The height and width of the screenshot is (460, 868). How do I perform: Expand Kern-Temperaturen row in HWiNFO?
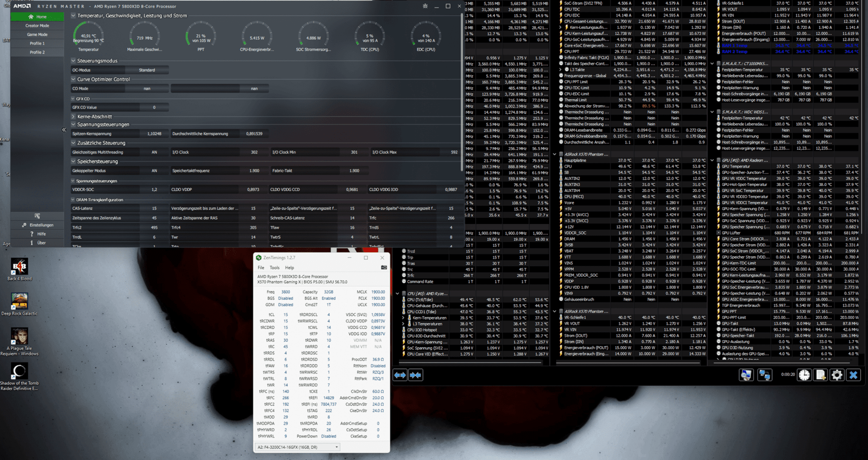tap(403, 318)
